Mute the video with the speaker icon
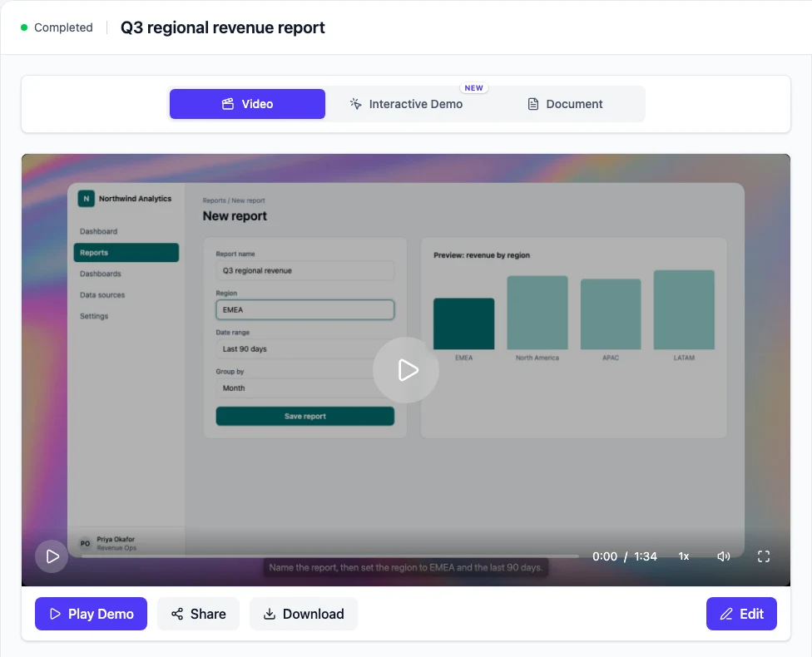Image resolution: width=812 pixels, height=657 pixels. coord(724,556)
